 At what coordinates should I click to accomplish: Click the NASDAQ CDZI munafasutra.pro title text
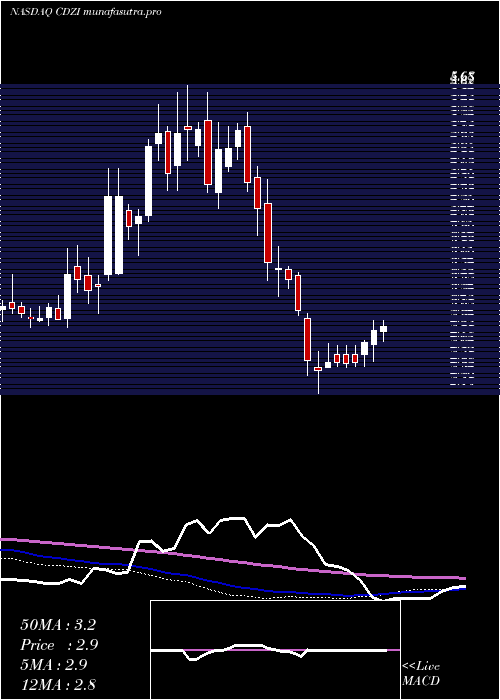tap(85, 12)
